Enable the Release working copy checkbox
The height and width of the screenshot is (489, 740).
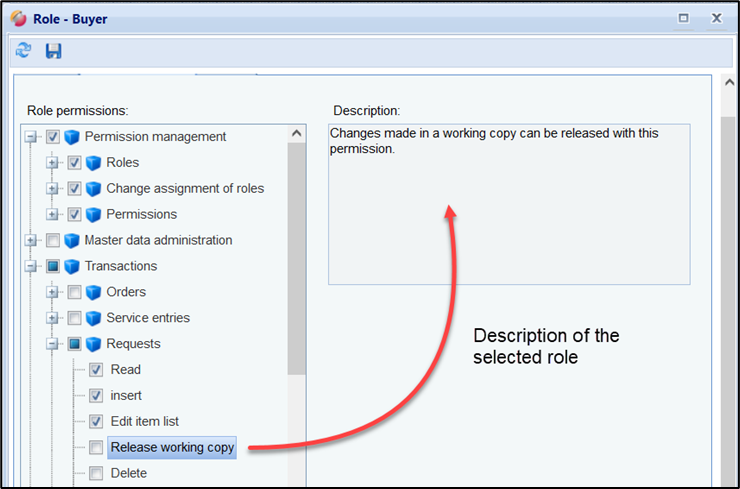(x=96, y=448)
